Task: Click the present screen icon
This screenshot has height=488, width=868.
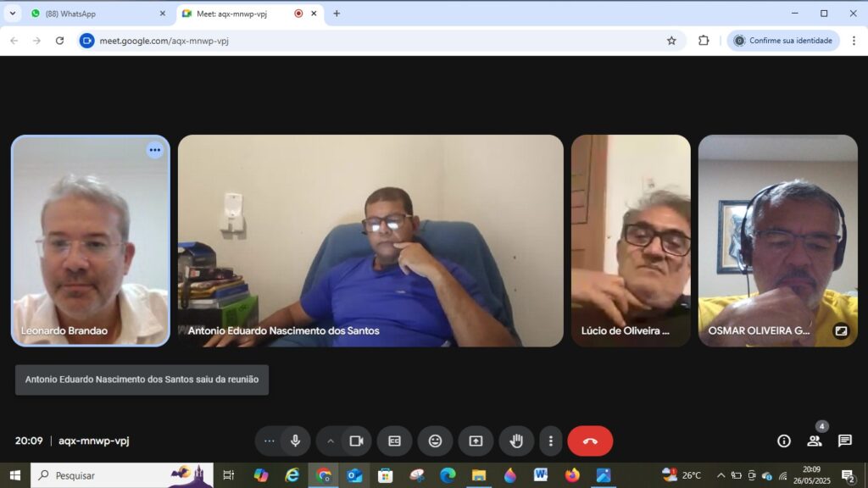Action: point(476,441)
